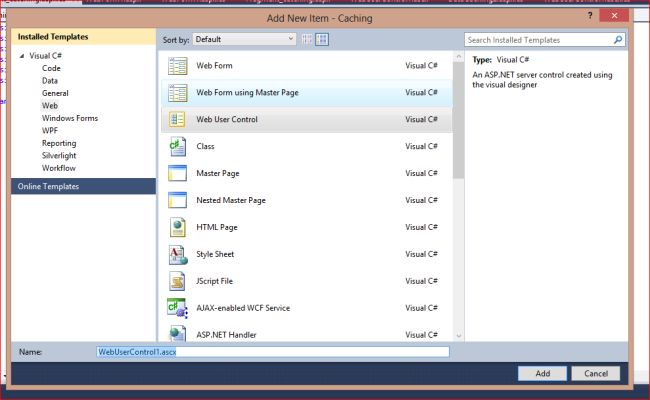Select the Master Page template icon
Viewport: 650px width, 400px height.
pyautogui.click(x=177, y=173)
